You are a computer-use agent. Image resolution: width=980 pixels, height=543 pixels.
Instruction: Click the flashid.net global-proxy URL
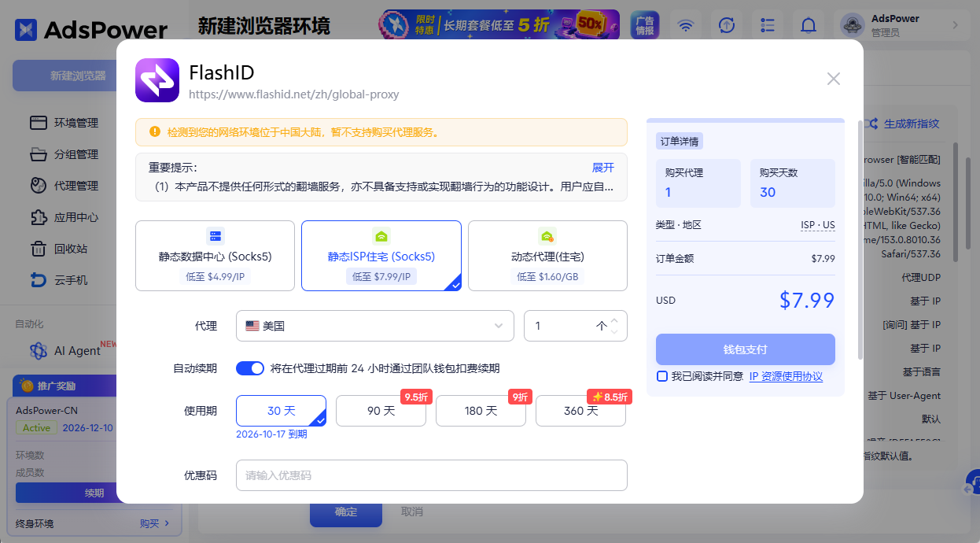click(294, 94)
